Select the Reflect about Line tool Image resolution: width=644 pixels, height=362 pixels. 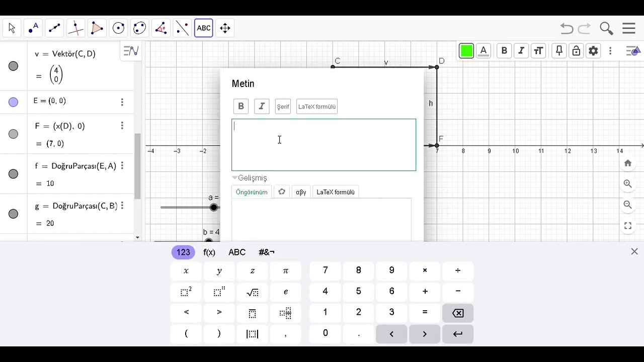[x=182, y=28]
